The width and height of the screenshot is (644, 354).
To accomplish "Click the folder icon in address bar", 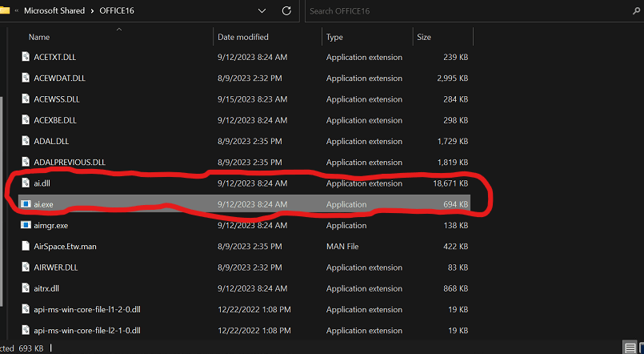I will [4, 10].
